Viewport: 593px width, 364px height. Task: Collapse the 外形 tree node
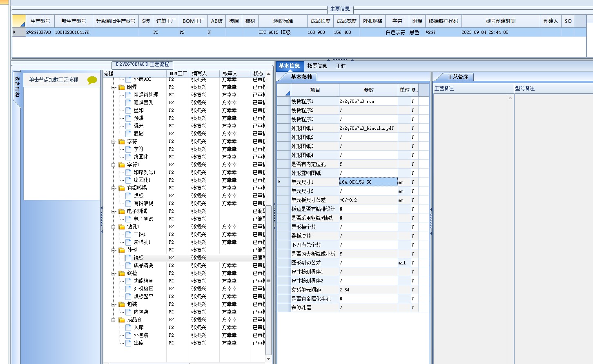click(114, 250)
